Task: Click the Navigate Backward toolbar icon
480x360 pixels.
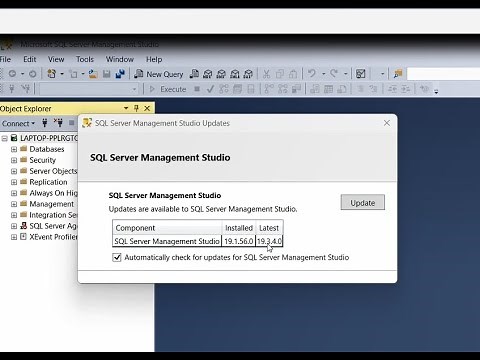Action: click(x=12, y=74)
